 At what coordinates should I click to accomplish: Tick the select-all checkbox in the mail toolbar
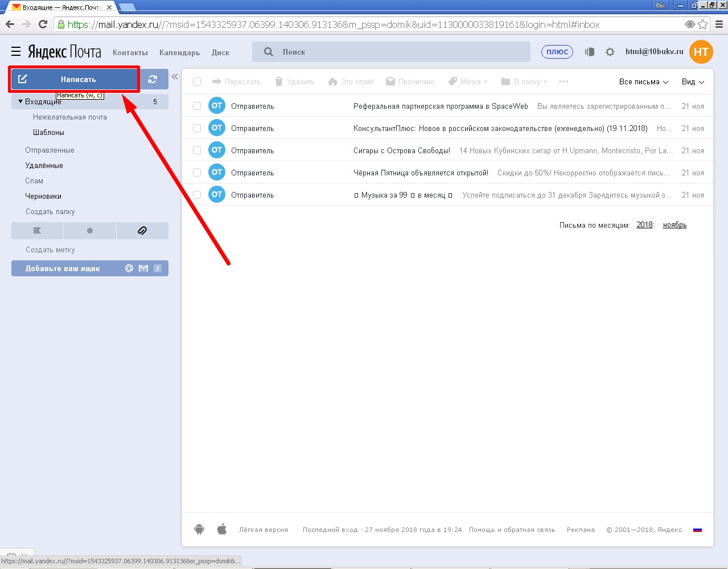[x=197, y=81]
